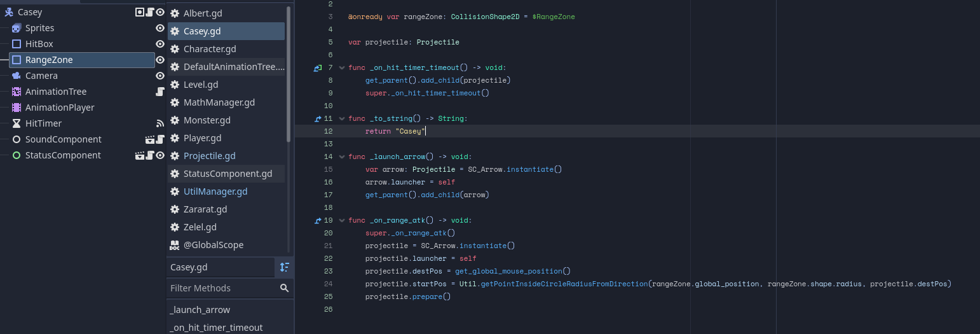Collapse the _on_hit_timer_timeout function at line 7

pyautogui.click(x=342, y=67)
